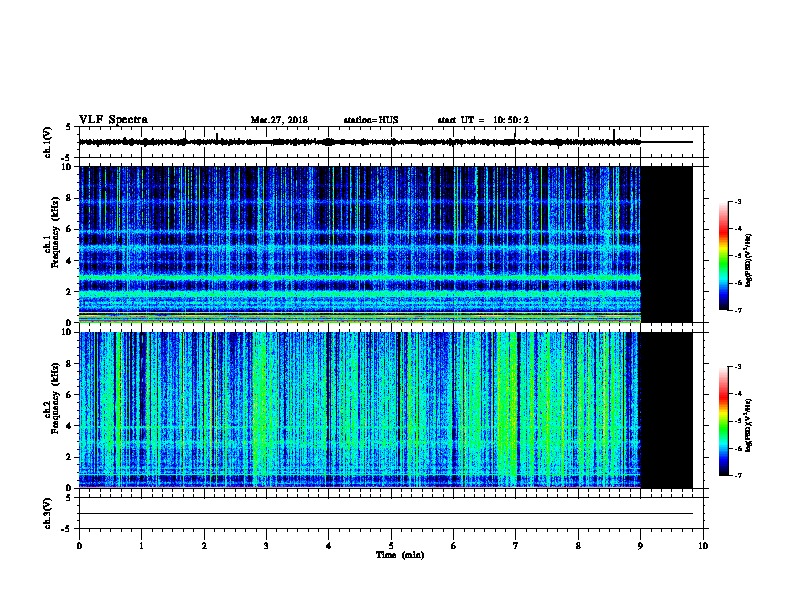Click the bright green 3 kHz band in ch.1
The image size is (792, 612).
pyautogui.click(x=360, y=278)
